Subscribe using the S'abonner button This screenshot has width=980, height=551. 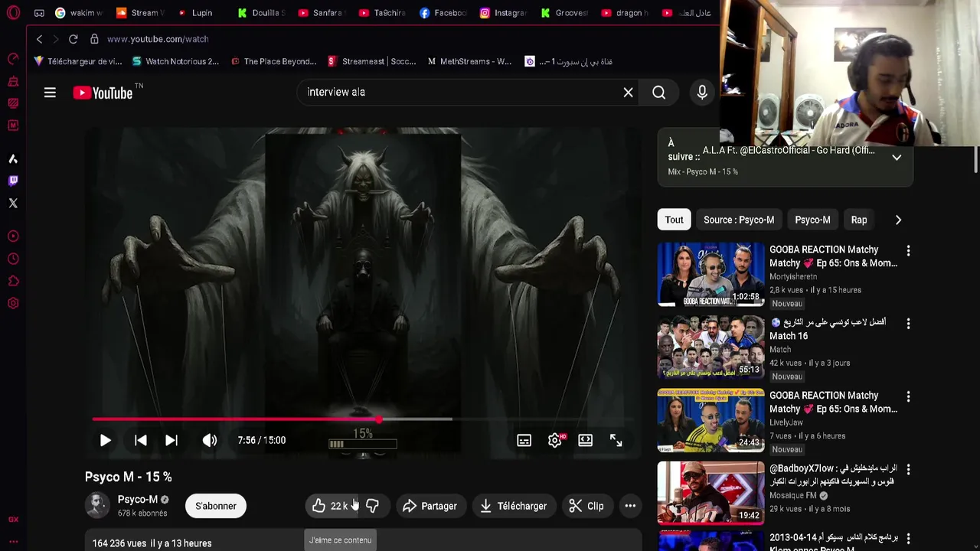(216, 506)
